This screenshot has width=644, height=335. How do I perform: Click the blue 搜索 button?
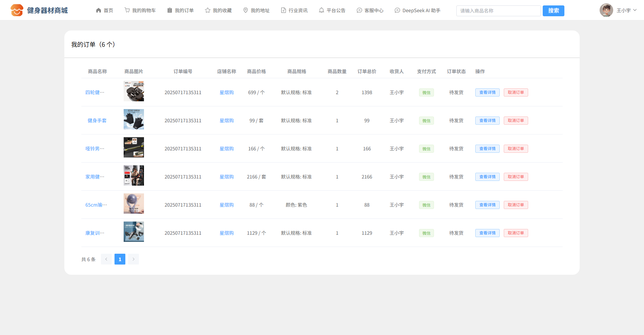[553, 11]
